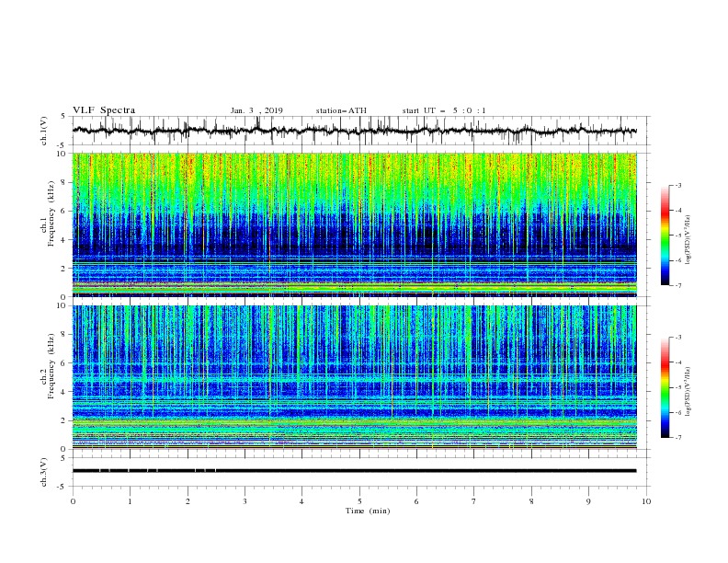Click the 'start UT = 5 :0 :1' text

click(x=444, y=110)
